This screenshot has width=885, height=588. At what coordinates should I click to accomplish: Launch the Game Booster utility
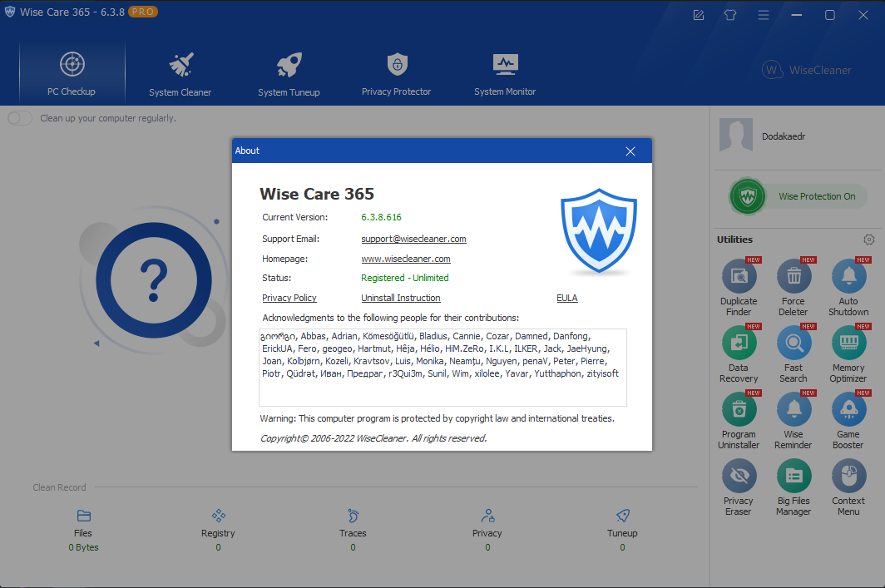848,409
